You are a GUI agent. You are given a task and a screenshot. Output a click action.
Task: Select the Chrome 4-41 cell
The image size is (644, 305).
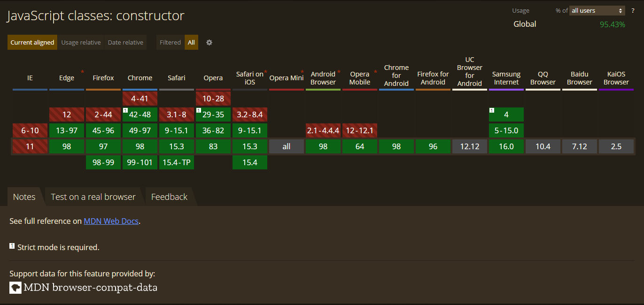[x=140, y=99]
